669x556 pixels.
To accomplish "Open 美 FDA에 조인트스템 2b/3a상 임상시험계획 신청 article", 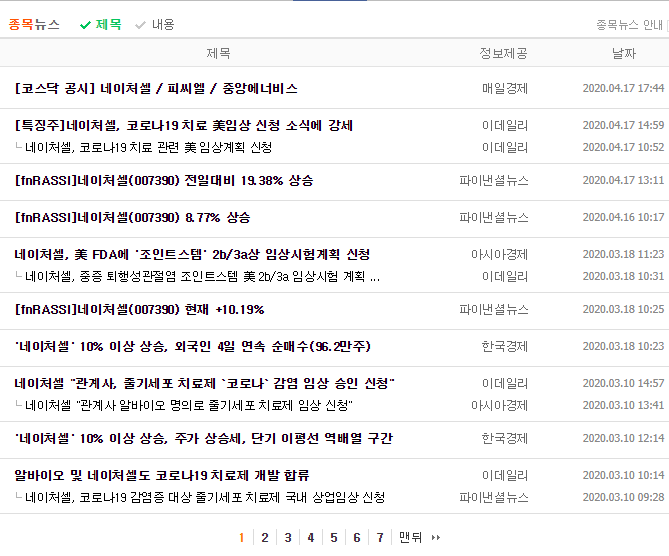I will click(x=192, y=255).
